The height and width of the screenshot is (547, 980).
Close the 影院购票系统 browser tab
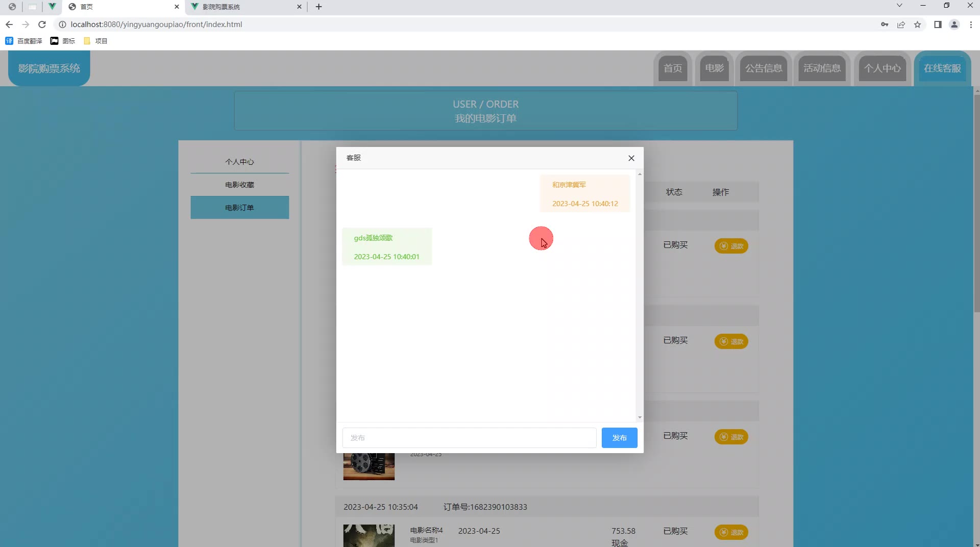pyautogui.click(x=299, y=7)
